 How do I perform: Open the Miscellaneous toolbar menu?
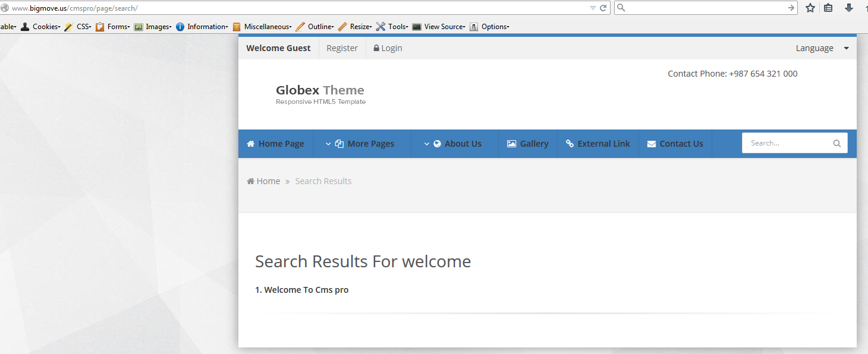(268, 27)
